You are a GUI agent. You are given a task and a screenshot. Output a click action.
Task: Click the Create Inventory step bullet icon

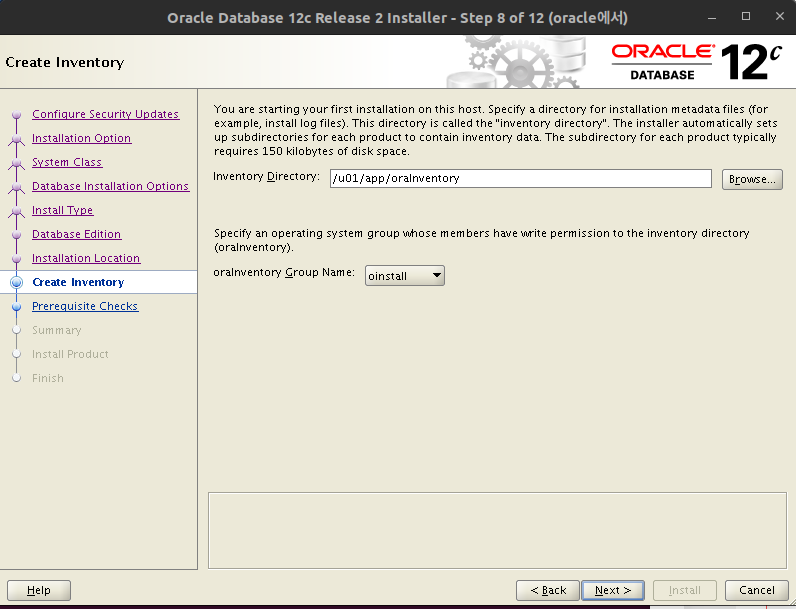pos(17,282)
